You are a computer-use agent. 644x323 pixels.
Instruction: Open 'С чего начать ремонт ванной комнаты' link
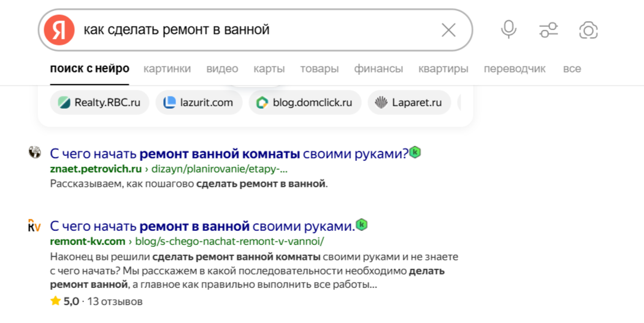[229, 154]
